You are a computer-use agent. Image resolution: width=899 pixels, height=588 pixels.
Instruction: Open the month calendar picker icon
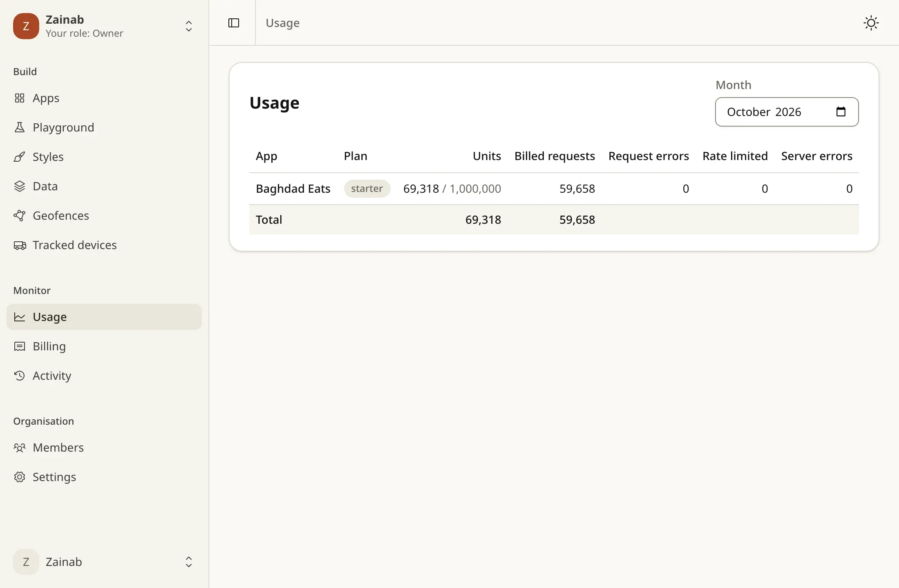pos(841,111)
